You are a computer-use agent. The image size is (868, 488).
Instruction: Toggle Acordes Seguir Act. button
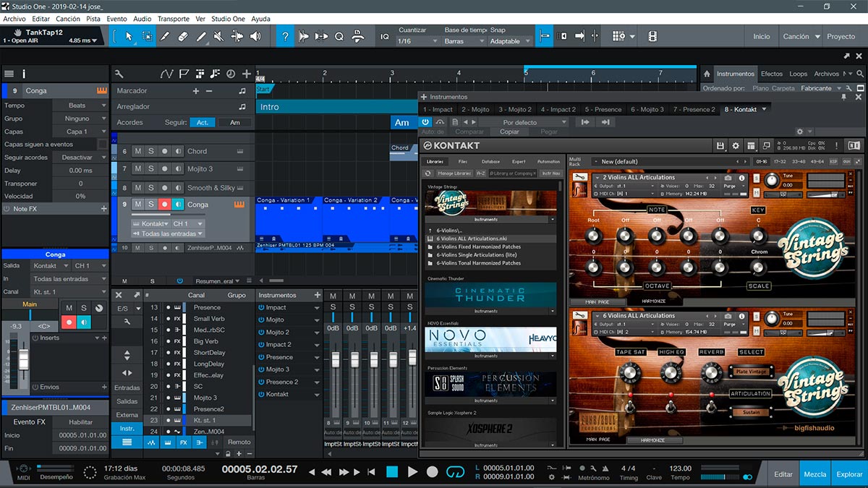click(203, 123)
